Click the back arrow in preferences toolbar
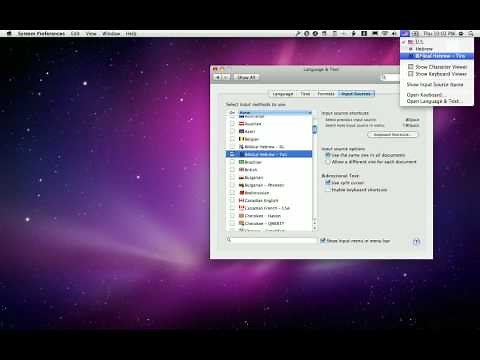 click(218, 77)
